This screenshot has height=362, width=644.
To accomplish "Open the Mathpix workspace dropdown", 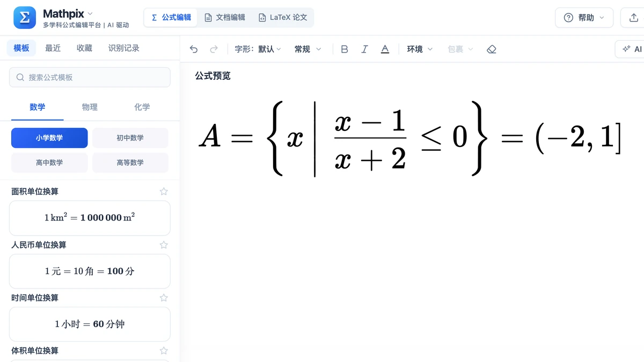I will 90,13.
